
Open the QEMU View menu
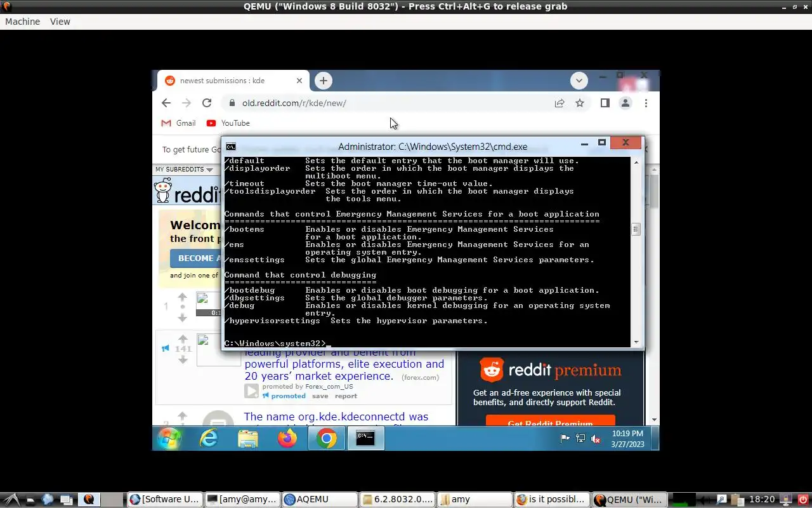(60, 22)
